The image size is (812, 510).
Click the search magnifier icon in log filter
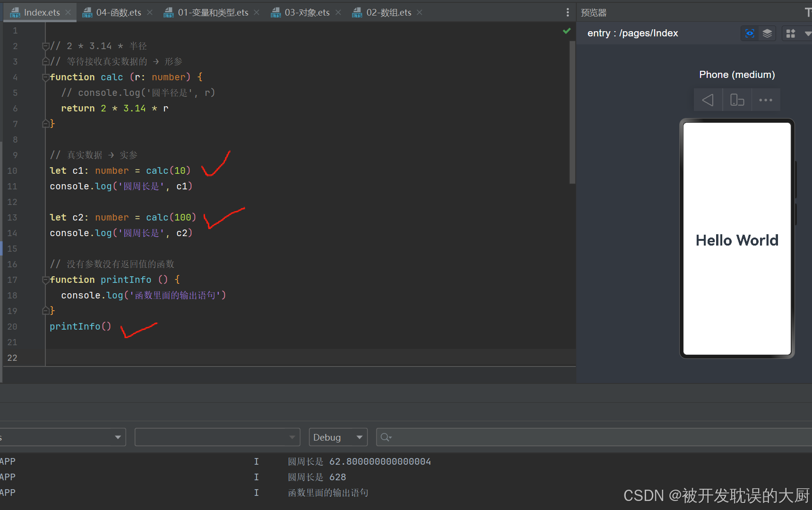coord(386,437)
